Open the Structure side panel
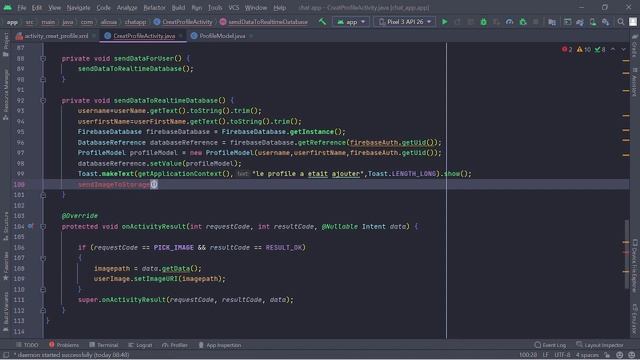Image resolution: width=640 pixels, height=360 pixels. (6, 226)
